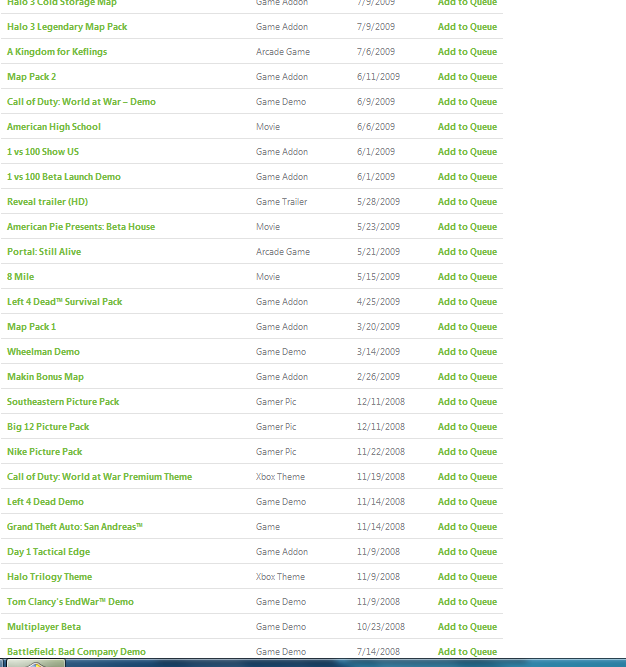Open the Left 4 Dead Demo link
Image resolution: width=626 pixels, height=667 pixels.
45,502
